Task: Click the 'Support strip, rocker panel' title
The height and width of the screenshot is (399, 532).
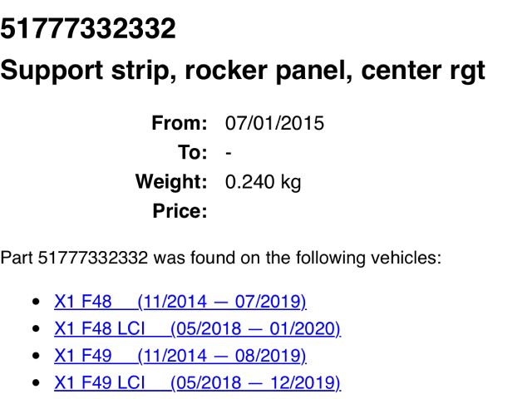Action: [242, 69]
